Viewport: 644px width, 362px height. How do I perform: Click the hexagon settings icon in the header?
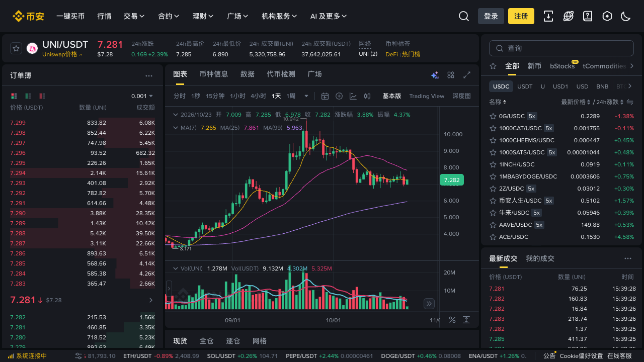pos(607,16)
